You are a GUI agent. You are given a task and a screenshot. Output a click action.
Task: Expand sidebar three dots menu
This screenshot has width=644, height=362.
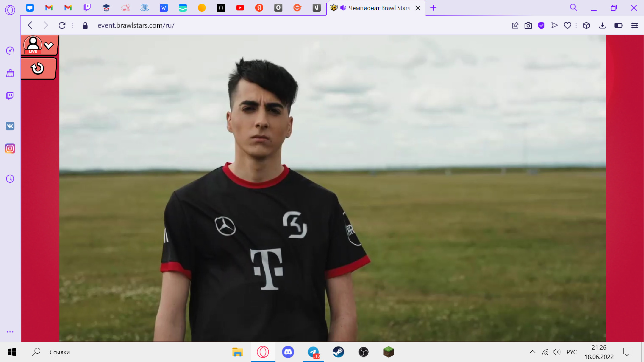10,332
